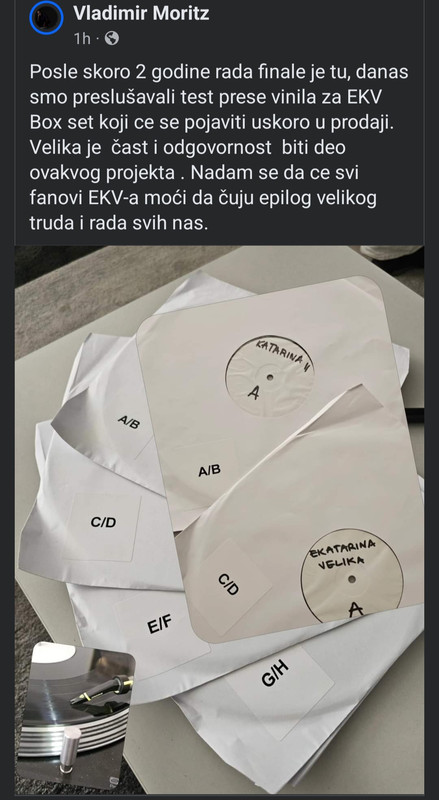Click the upright C/D sticker on left sleeve

click(x=104, y=522)
